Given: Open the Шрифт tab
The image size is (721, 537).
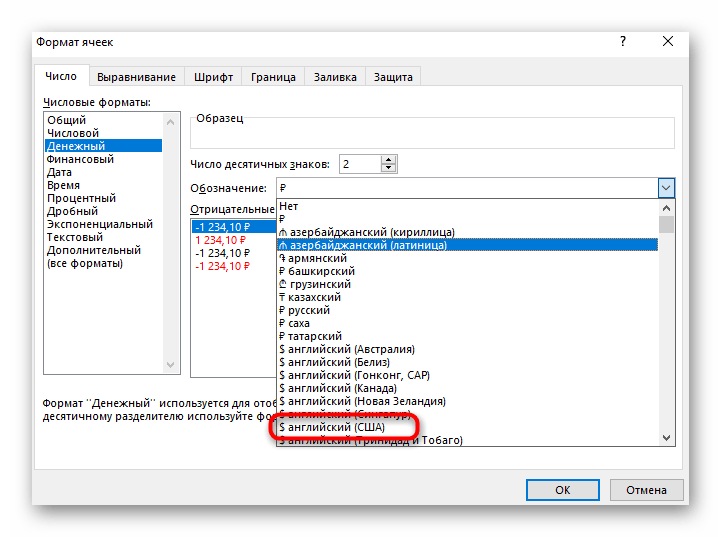Looking at the screenshot, I should pos(213,77).
